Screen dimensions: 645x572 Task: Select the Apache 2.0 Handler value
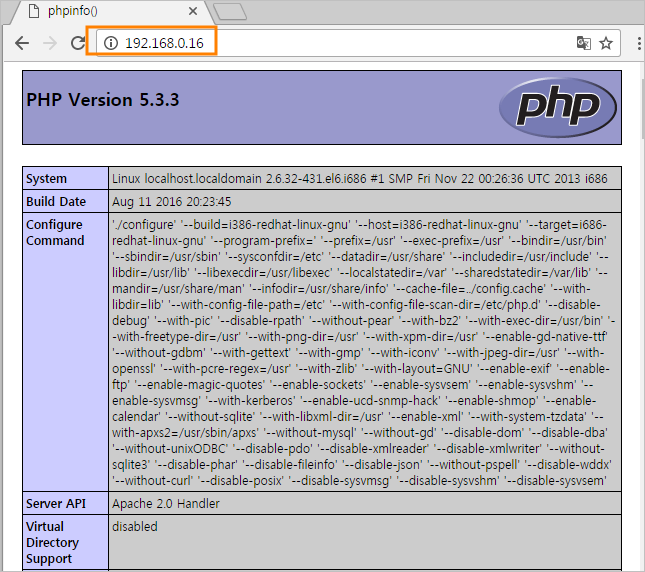166,503
